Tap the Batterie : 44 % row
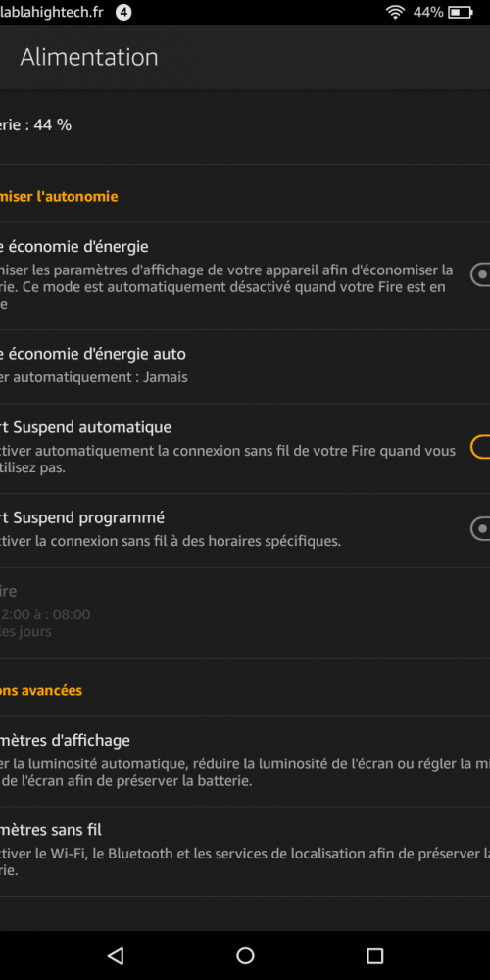This screenshot has width=490, height=980. (245, 125)
